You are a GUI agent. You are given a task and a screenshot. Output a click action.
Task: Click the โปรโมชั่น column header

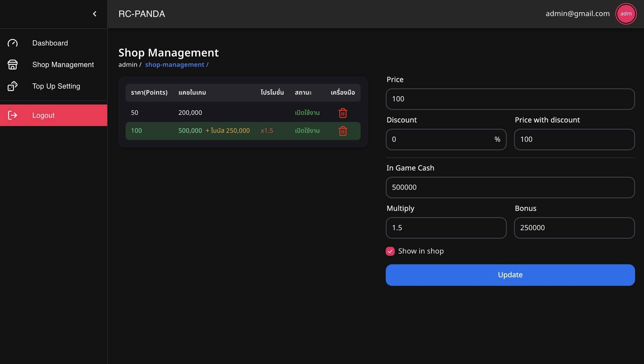pos(272,92)
